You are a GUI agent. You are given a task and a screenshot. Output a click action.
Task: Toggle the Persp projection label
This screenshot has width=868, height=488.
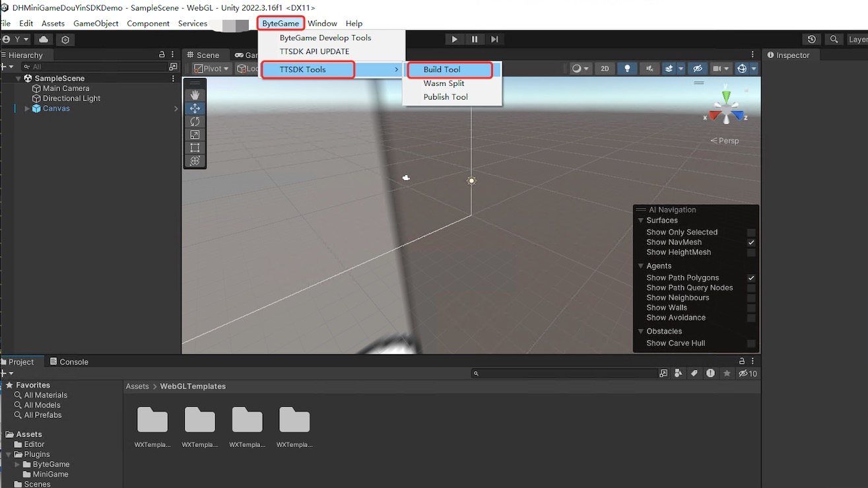[x=725, y=141]
